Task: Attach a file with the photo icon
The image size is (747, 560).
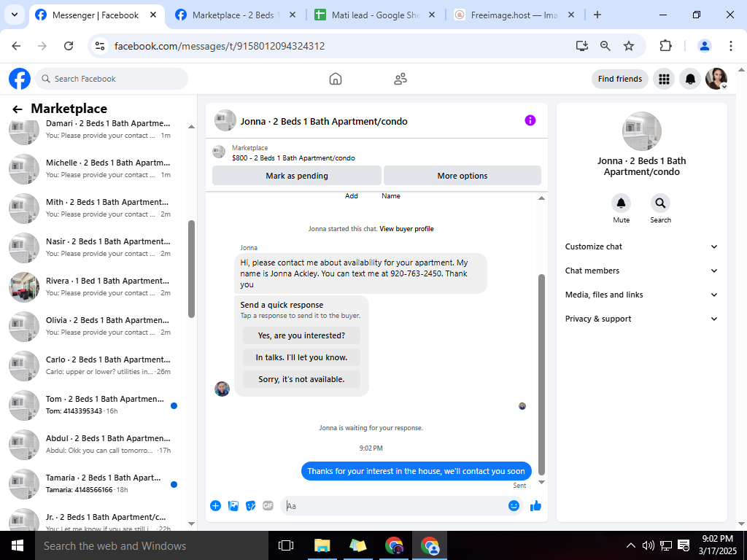Action: (233, 506)
